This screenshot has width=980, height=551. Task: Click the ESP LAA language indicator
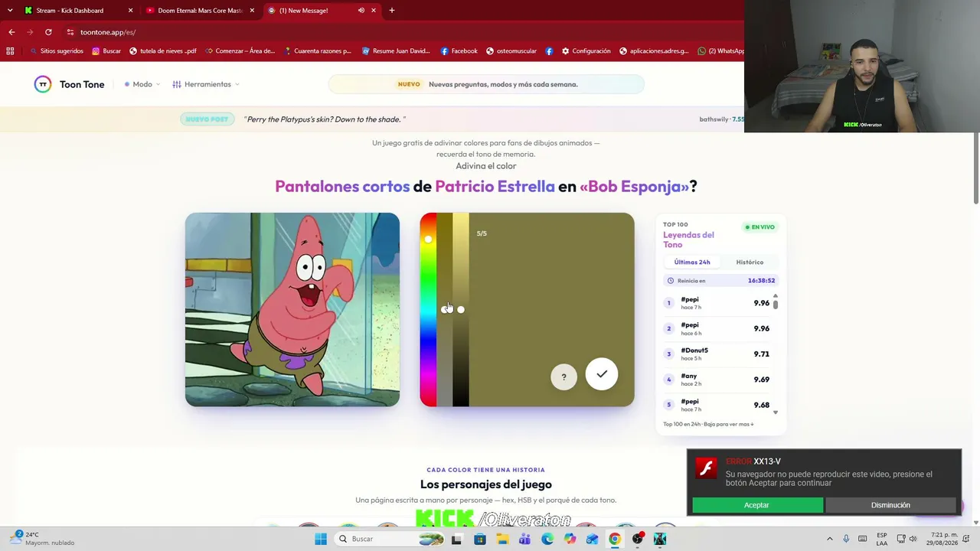coord(882,539)
